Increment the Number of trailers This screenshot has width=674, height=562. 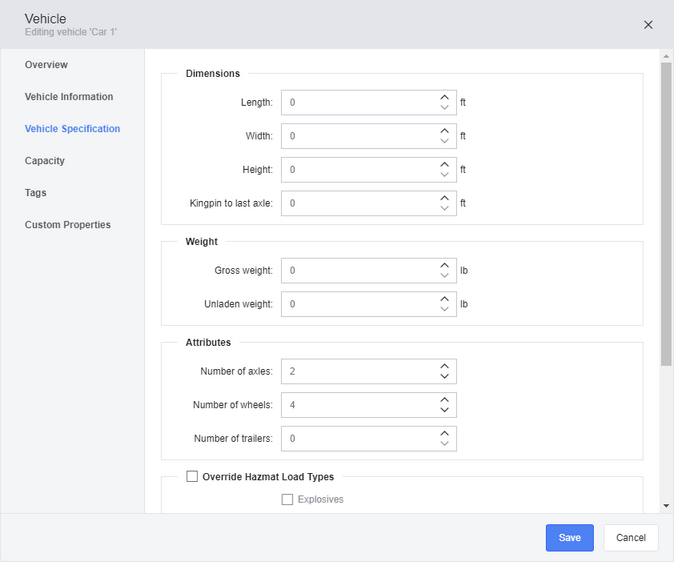(x=444, y=433)
